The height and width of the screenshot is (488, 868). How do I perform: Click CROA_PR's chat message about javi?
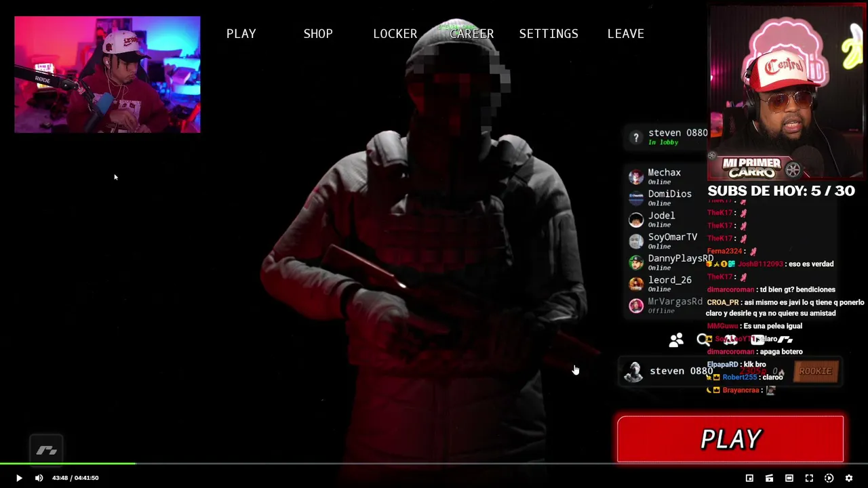click(x=785, y=308)
